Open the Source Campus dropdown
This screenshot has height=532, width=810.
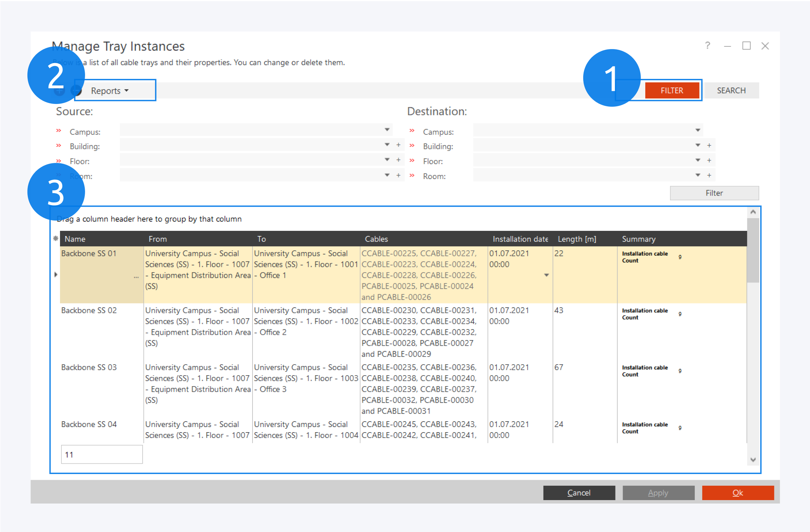click(x=387, y=130)
